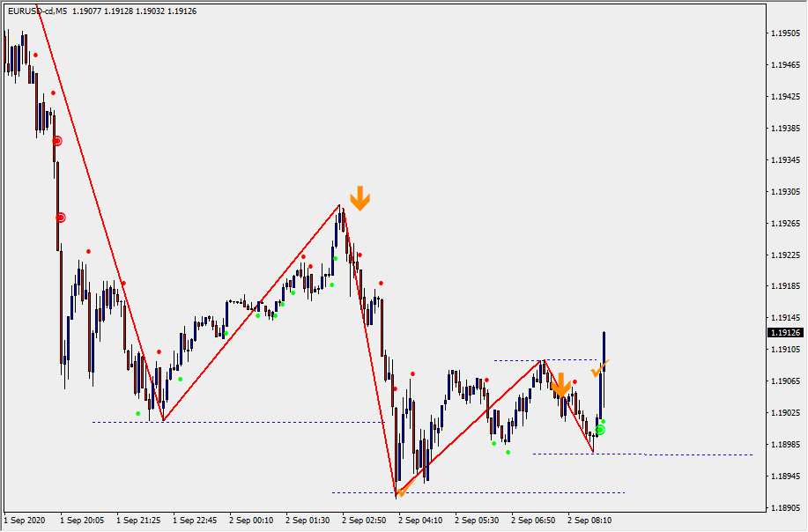Click the 2 Sep 05:30 time axis label
Image resolution: width=808 pixels, height=532 pixels.
coord(477,520)
